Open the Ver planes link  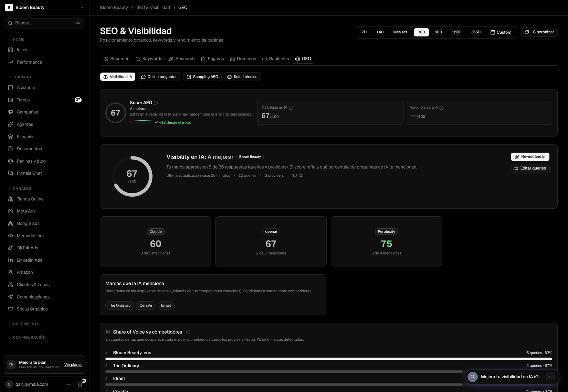click(73, 365)
